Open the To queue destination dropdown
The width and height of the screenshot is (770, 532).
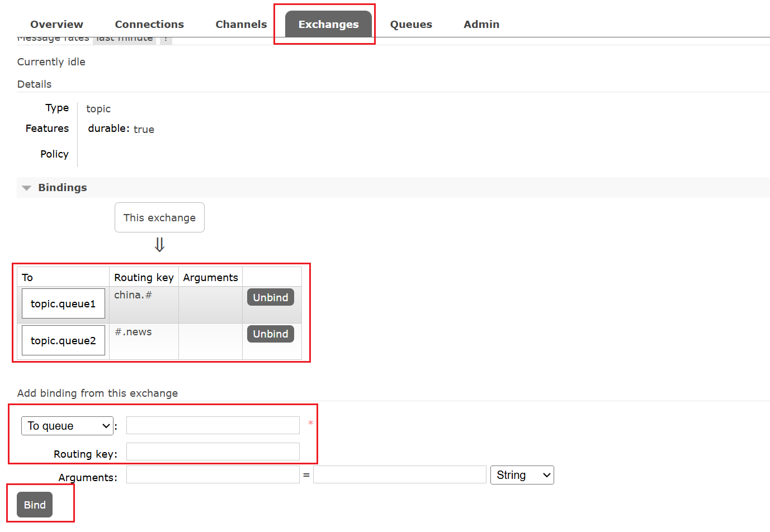click(x=67, y=426)
